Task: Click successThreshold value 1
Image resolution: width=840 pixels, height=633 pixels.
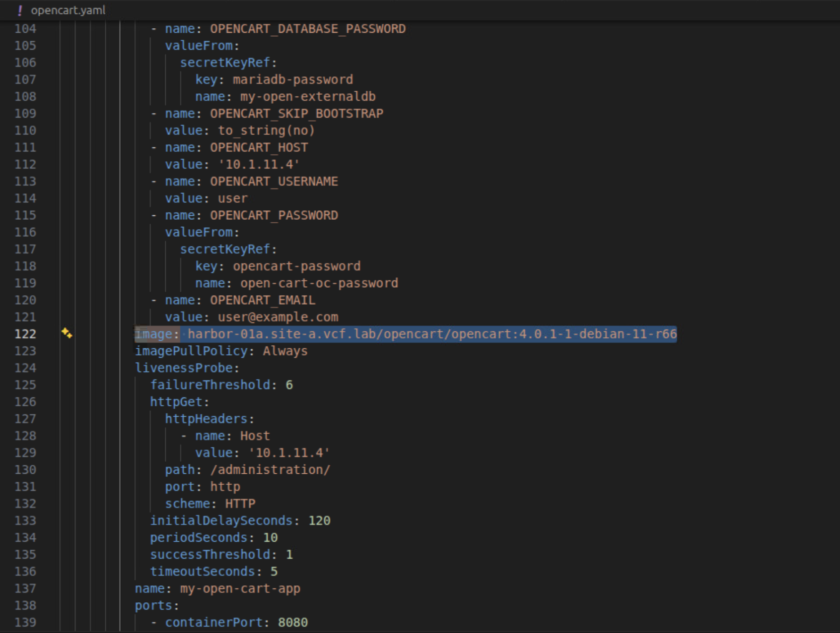Action: pyautogui.click(x=289, y=554)
